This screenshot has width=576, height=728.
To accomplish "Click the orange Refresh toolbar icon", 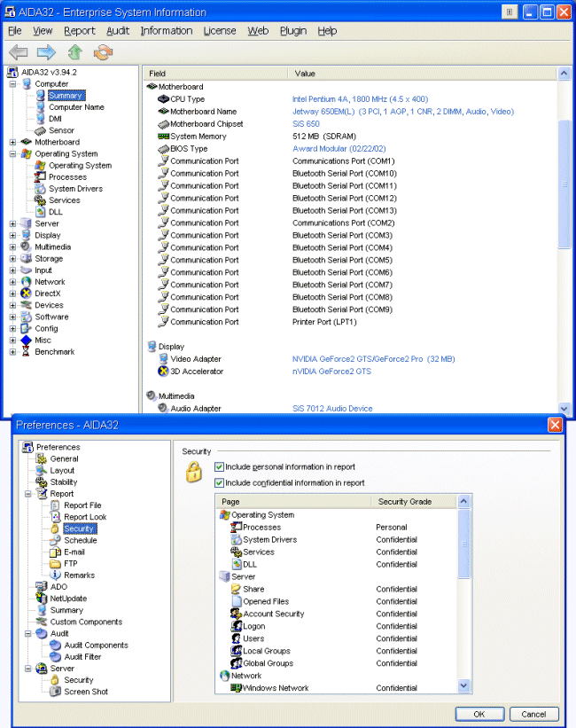I will [x=103, y=52].
